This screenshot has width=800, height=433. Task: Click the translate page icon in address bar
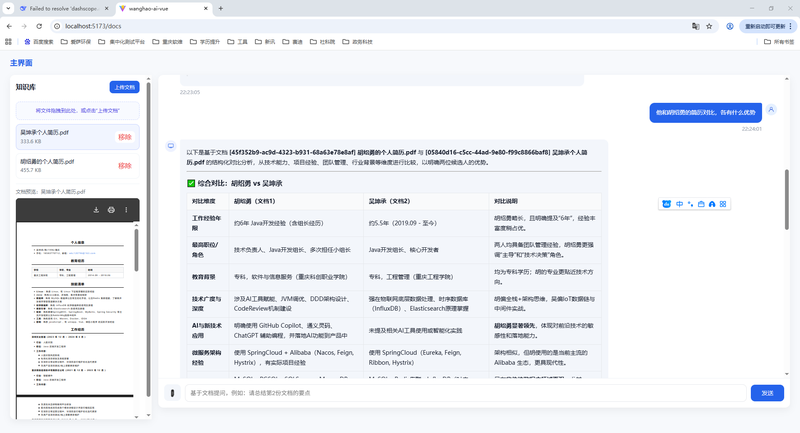tap(695, 26)
